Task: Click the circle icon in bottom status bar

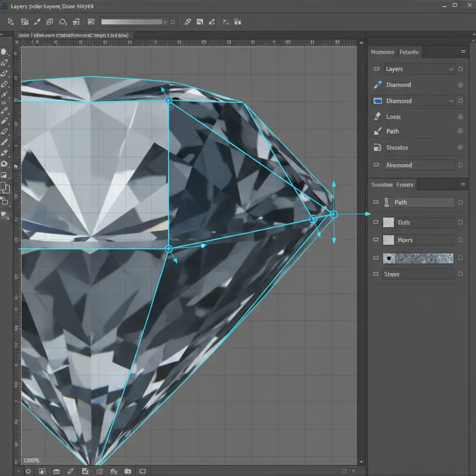Action: [x=28, y=471]
